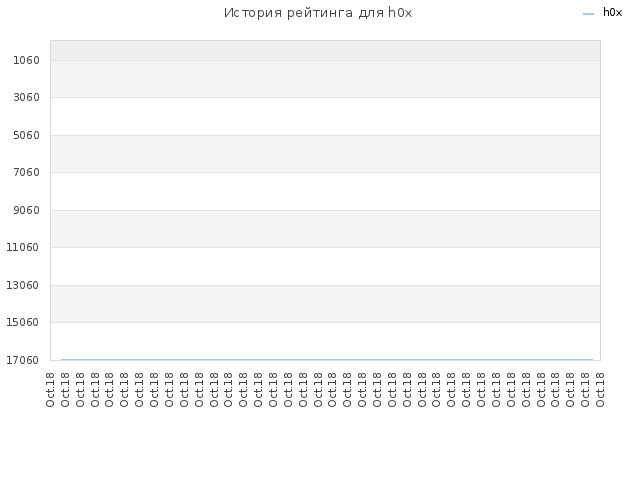Screen dimensions: 640x480
Task: Click the last Oct.18 x-axis label
Action: click(x=600, y=389)
